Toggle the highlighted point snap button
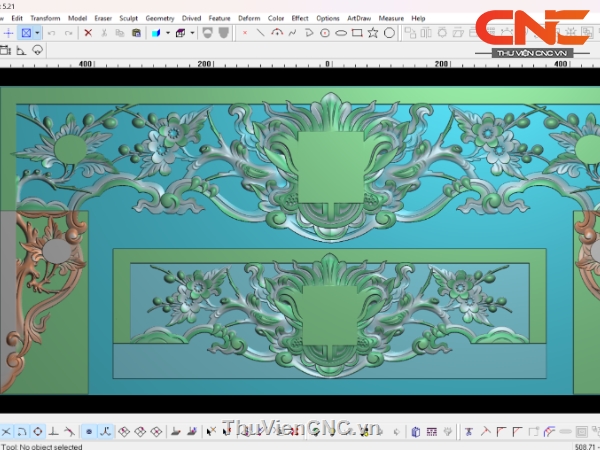Viewport: 600px width, 450px height. 89,431
